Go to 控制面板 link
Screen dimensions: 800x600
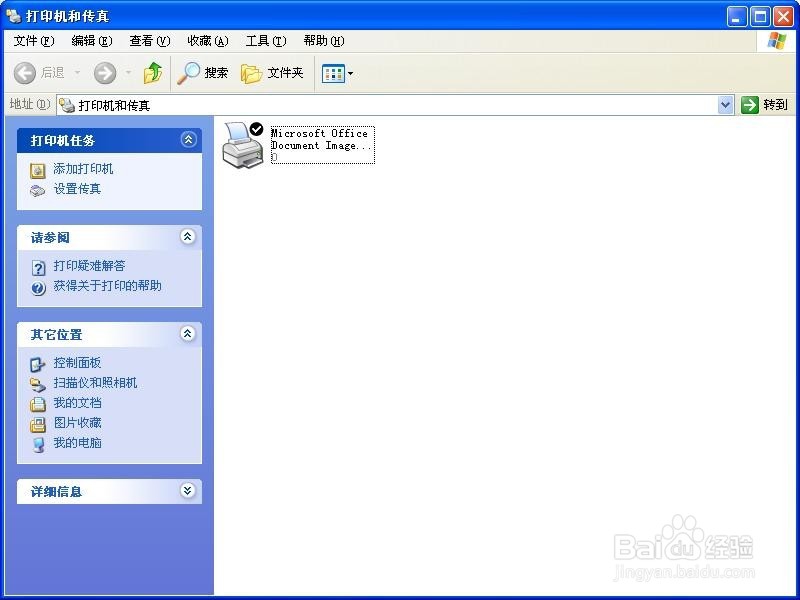pyautogui.click(x=78, y=363)
